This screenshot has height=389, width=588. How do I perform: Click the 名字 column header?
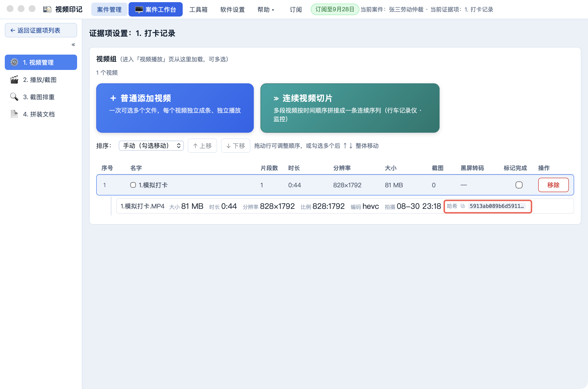[136, 168]
